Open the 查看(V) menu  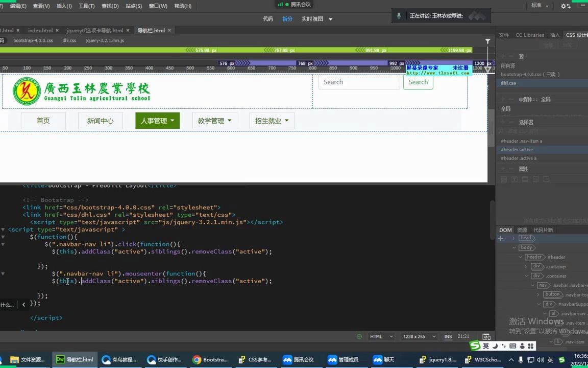[x=41, y=6]
